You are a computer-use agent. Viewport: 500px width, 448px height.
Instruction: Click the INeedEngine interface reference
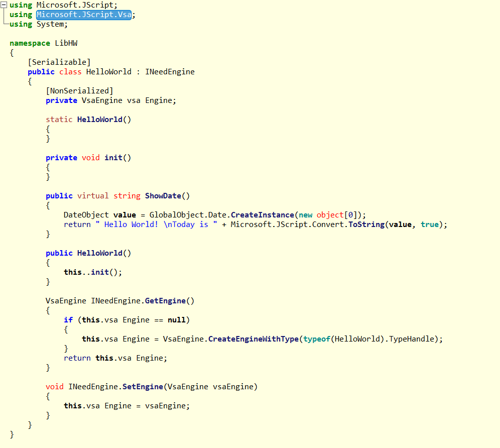click(x=170, y=71)
